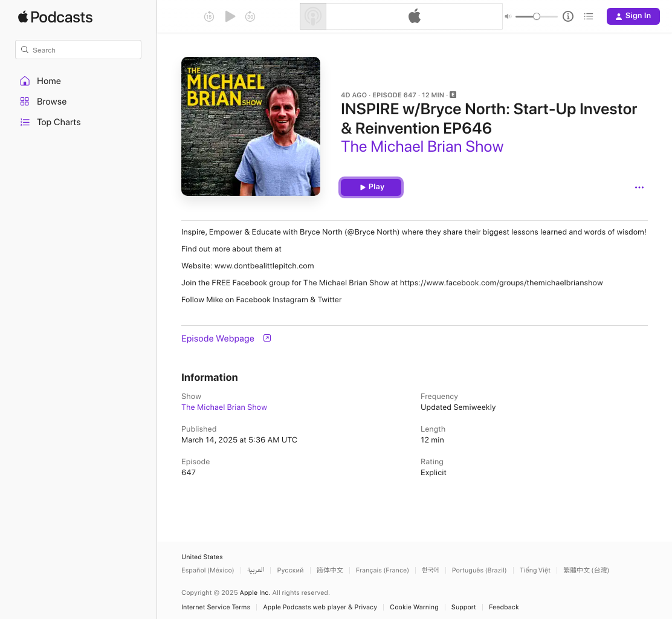The width and height of the screenshot is (672, 619).
Task: Click the podcast artwork placeholder in player
Action: (313, 16)
